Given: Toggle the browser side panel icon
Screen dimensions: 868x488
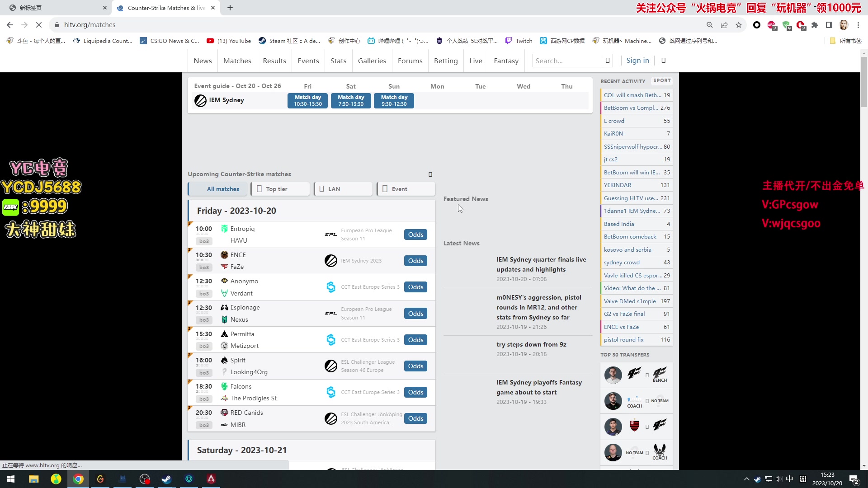Looking at the screenshot, I should [829, 25].
